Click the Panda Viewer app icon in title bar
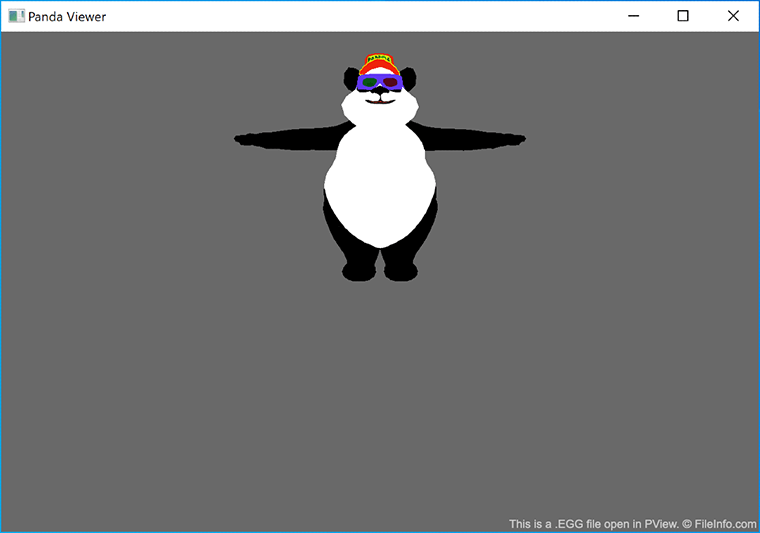760x533 pixels. pyautogui.click(x=16, y=16)
